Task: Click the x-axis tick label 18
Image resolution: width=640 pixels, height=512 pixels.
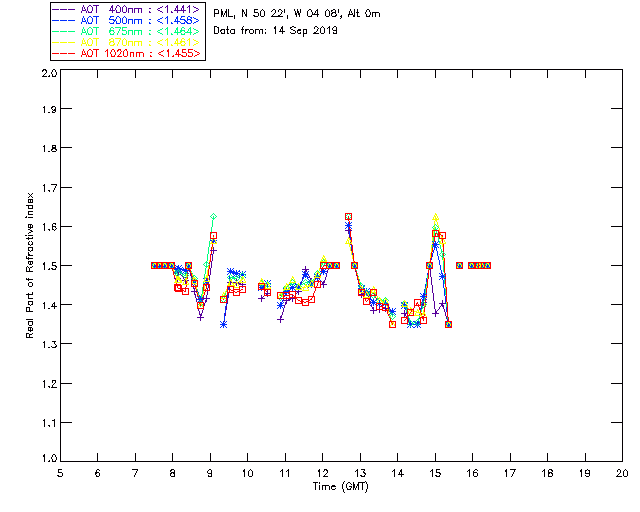Action: (547, 473)
